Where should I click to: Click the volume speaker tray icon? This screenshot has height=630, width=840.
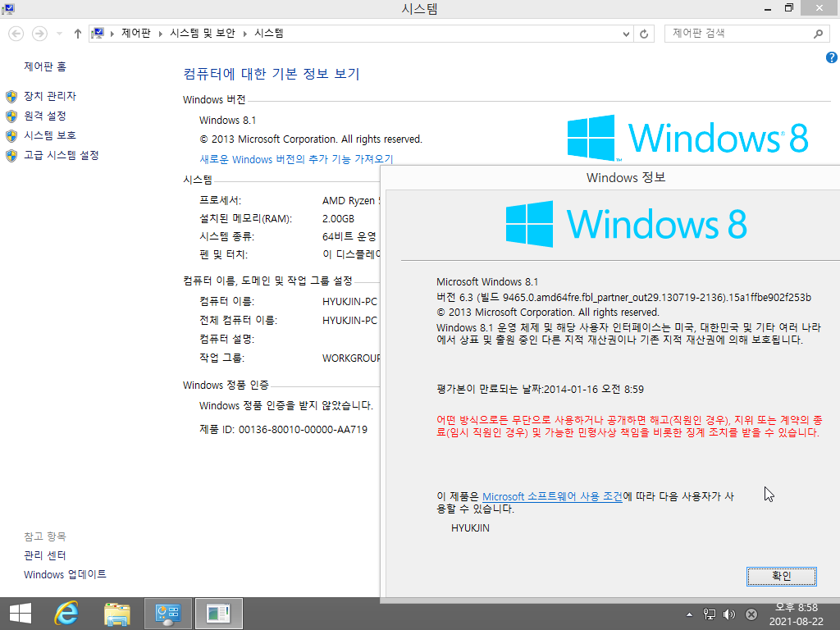[729, 614]
